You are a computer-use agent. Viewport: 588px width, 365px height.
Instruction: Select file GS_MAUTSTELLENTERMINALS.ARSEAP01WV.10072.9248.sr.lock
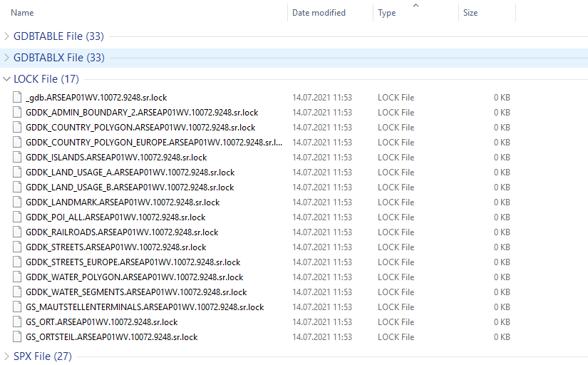click(145, 307)
